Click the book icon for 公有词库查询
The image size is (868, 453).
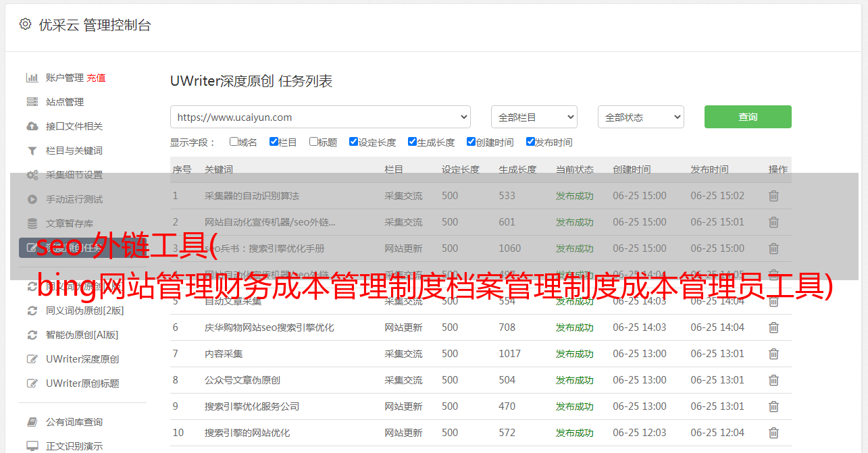pyautogui.click(x=32, y=422)
